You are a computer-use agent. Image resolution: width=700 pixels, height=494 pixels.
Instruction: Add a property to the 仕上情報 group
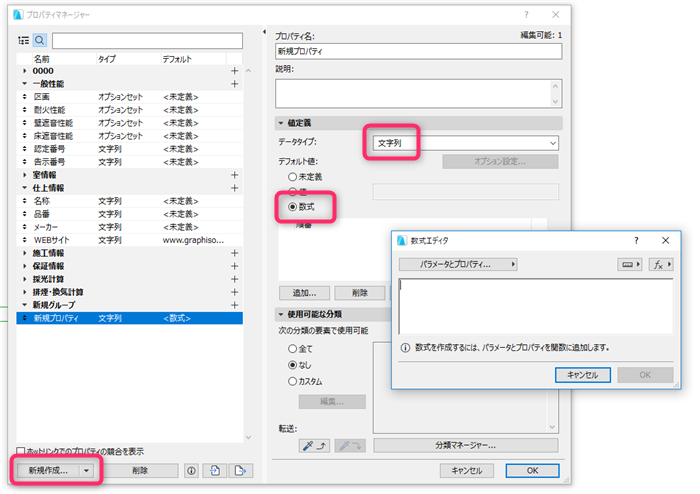pyautogui.click(x=234, y=188)
